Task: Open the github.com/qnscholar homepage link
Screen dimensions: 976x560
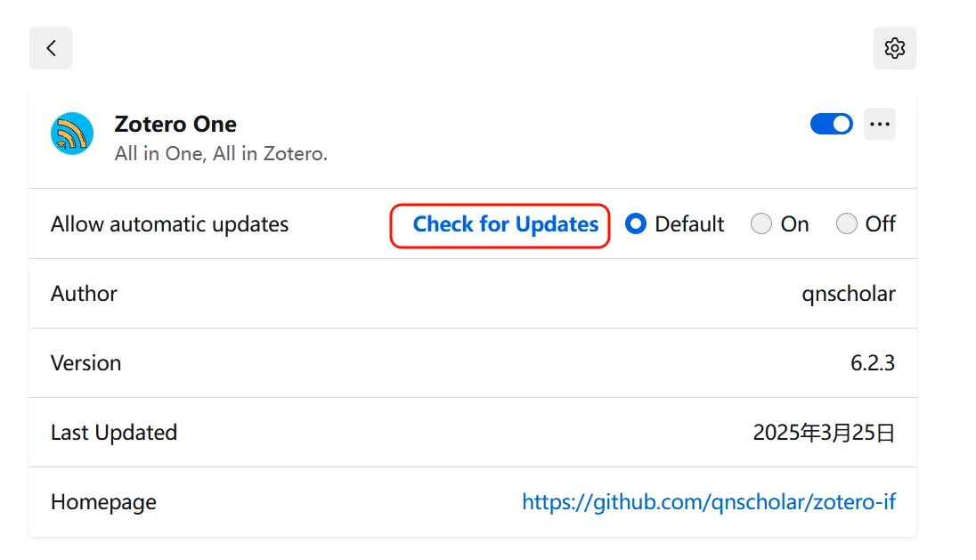Action: click(708, 501)
